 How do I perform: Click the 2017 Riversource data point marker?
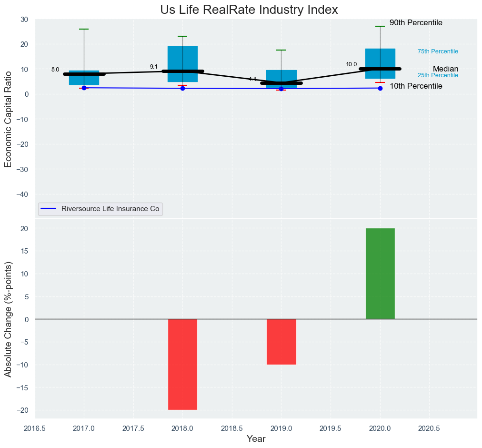(x=84, y=88)
